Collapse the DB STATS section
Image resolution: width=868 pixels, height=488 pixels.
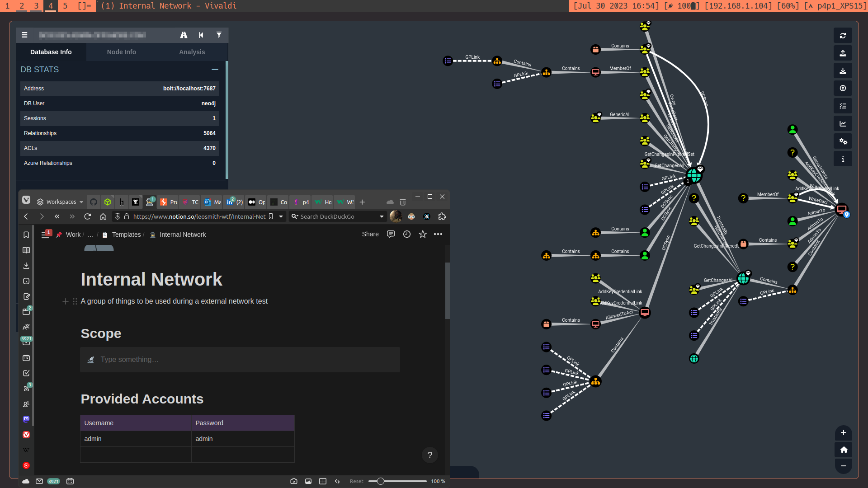[215, 70]
